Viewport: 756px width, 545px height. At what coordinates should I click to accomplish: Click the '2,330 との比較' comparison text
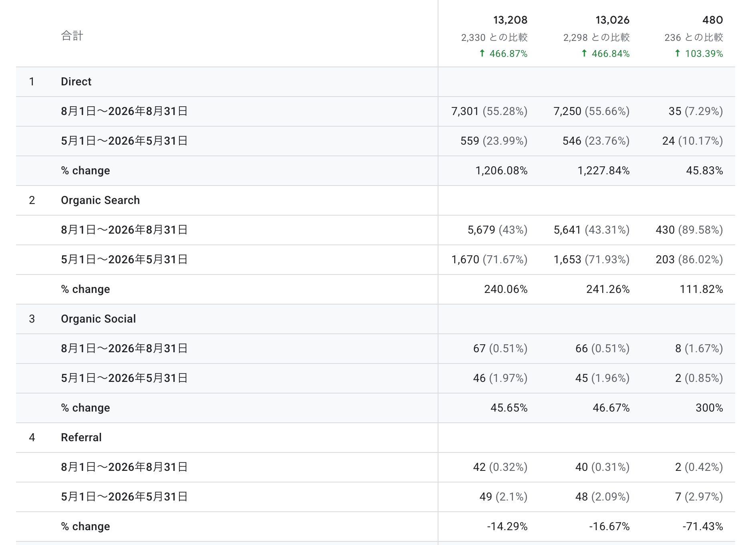(x=494, y=38)
